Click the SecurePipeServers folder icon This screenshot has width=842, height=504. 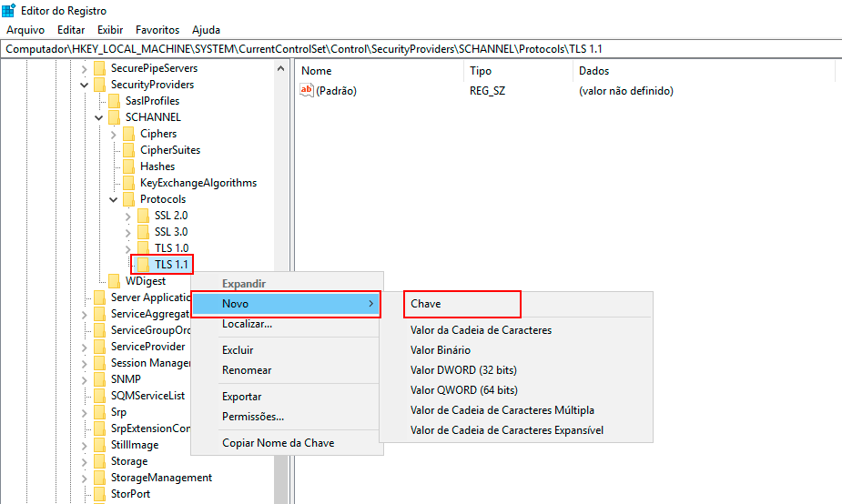coord(99,68)
